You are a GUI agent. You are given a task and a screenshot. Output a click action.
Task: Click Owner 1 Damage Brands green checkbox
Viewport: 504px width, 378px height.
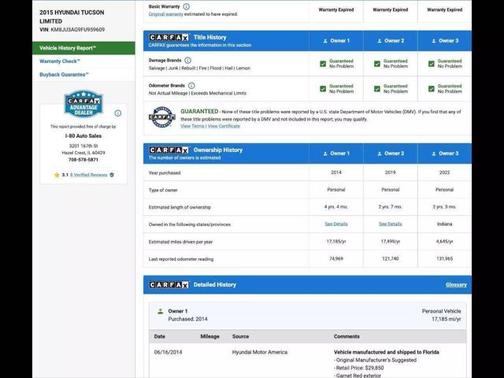click(323, 64)
